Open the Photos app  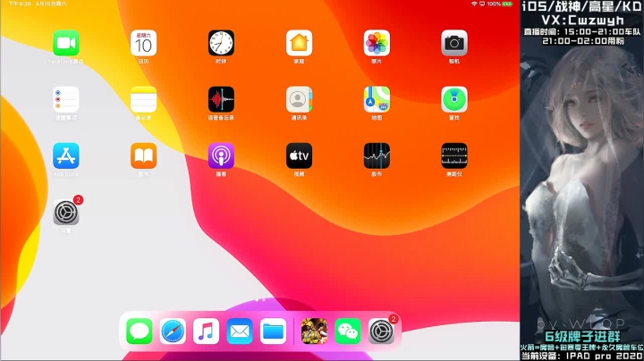377,43
